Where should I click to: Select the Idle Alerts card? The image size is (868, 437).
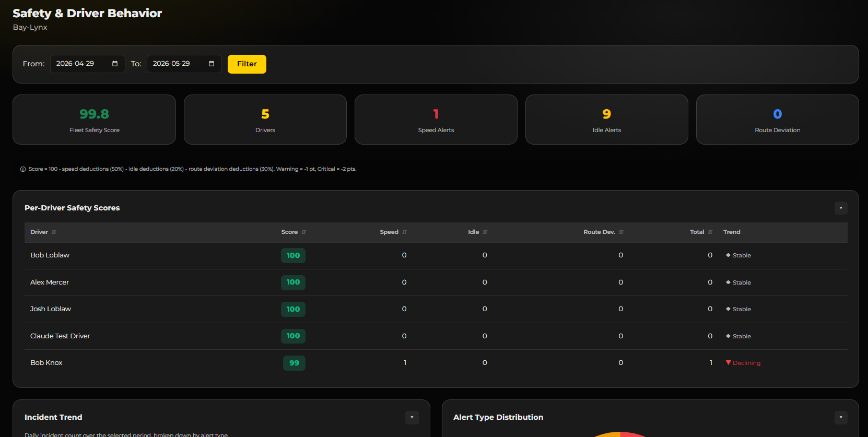(607, 120)
